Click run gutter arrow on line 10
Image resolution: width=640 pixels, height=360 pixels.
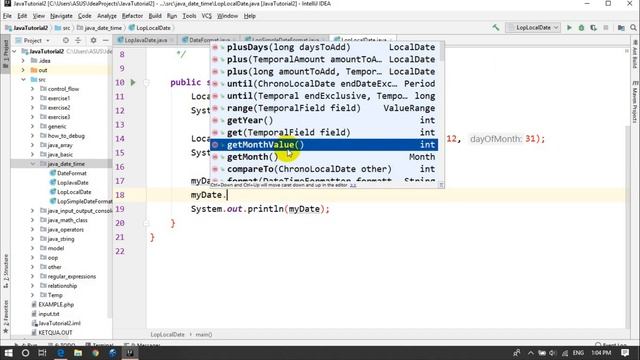tap(133, 82)
